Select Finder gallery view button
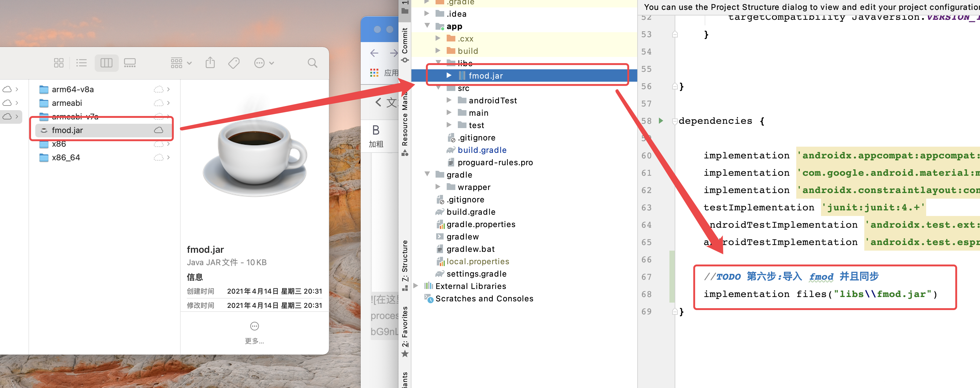980x388 pixels. click(x=130, y=63)
